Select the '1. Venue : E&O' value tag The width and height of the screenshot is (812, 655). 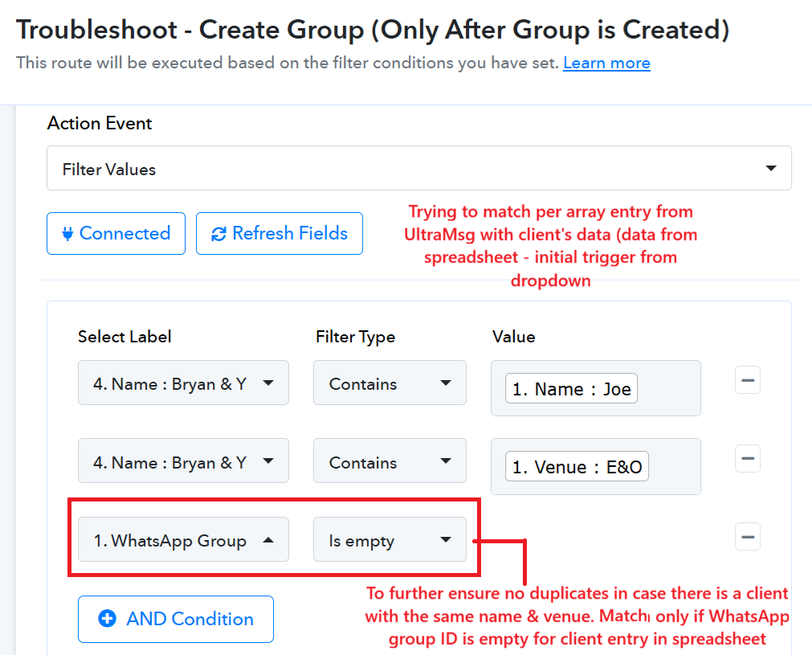(x=577, y=467)
